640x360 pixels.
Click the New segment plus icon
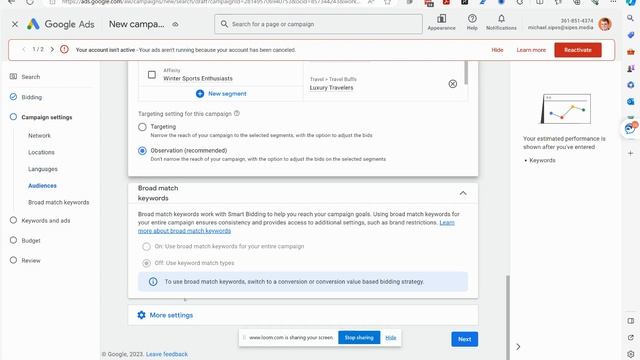tap(200, 93)
